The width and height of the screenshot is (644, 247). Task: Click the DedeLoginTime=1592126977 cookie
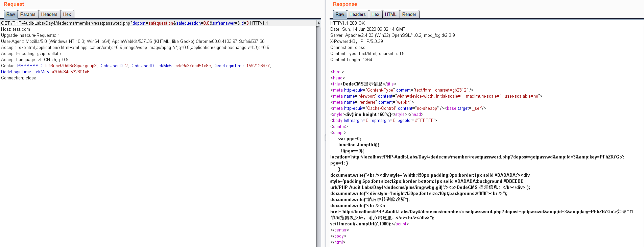[x=242, y=66]
